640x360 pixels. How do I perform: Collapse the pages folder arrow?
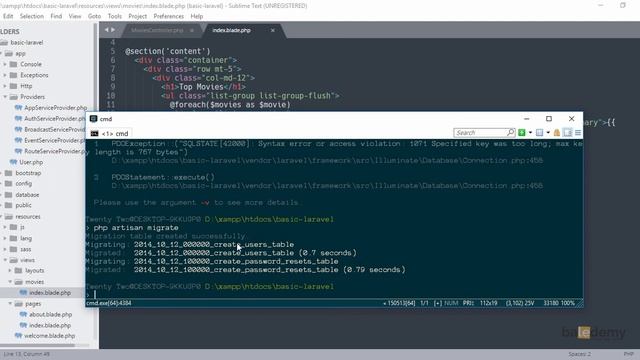click(10, 304)
